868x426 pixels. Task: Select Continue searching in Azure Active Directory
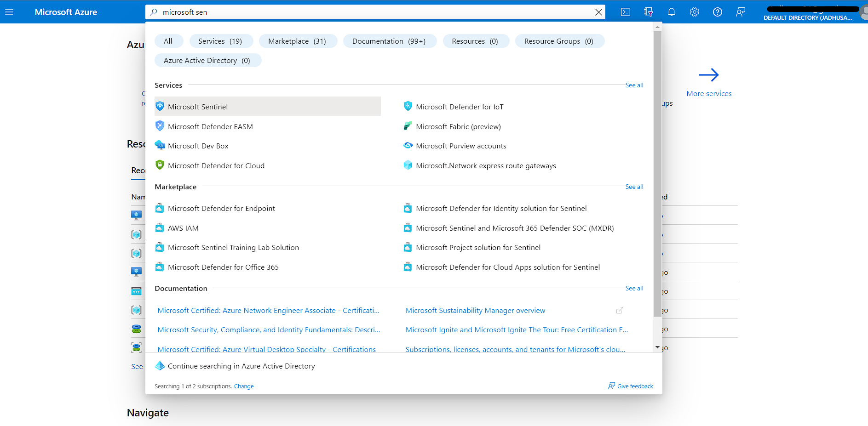(x=241, y=366)
